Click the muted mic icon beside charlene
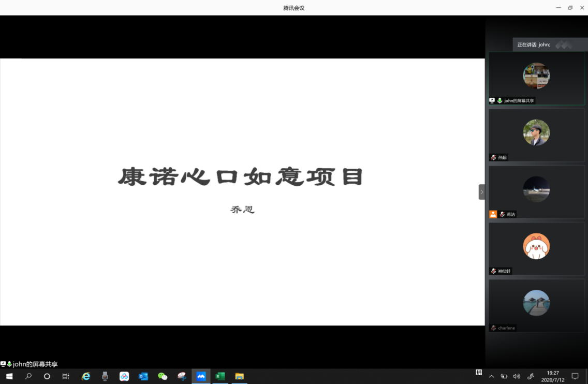The height and width of the screenshot is (384, 588). (x=494, y=328)
